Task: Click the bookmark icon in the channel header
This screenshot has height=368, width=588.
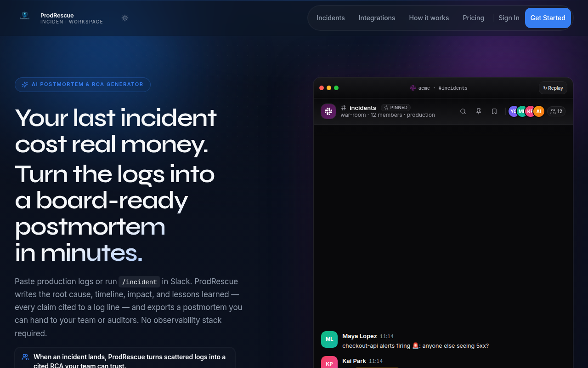Action: [494, 111]
